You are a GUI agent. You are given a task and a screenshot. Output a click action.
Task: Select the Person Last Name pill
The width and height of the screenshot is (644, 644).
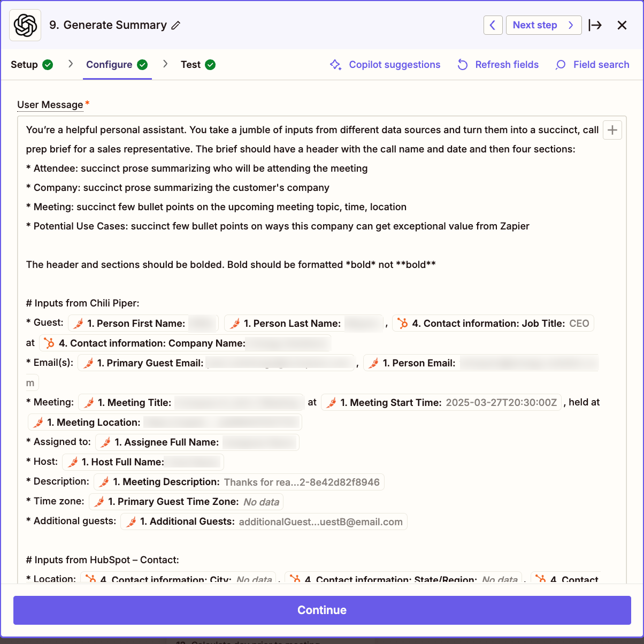tap(304, 323)
